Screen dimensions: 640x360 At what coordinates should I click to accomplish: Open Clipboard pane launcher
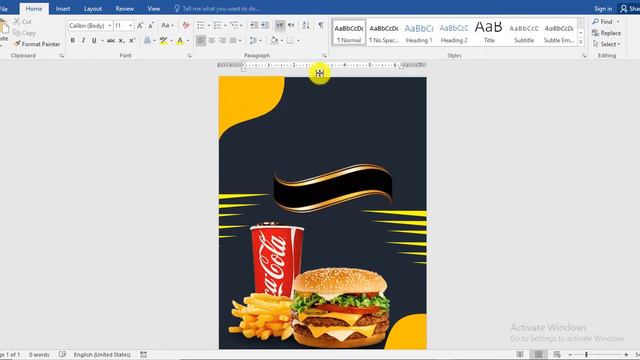coord(62,56)
